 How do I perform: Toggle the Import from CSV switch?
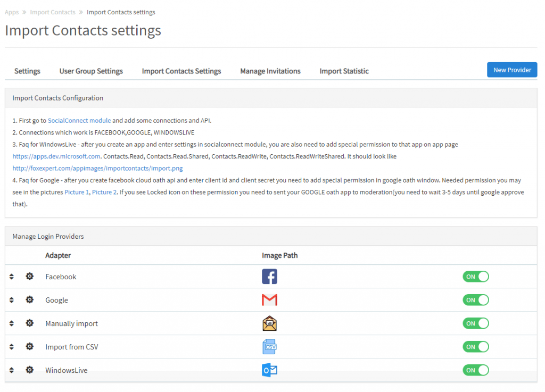[475, 346]
